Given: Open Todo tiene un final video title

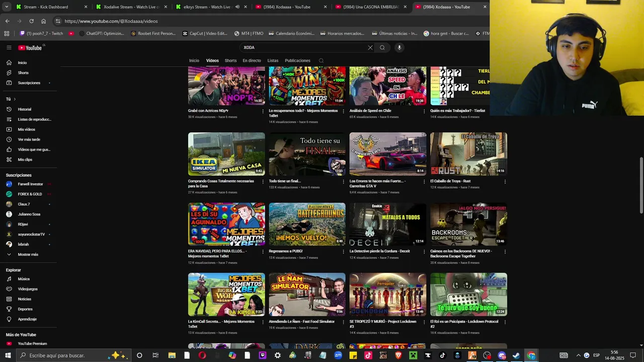Looking at the screenshot, I should 285,181.
